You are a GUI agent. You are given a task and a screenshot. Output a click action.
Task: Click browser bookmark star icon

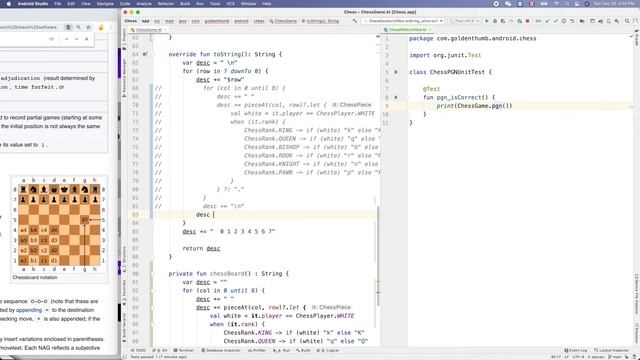tap(89, 27)
